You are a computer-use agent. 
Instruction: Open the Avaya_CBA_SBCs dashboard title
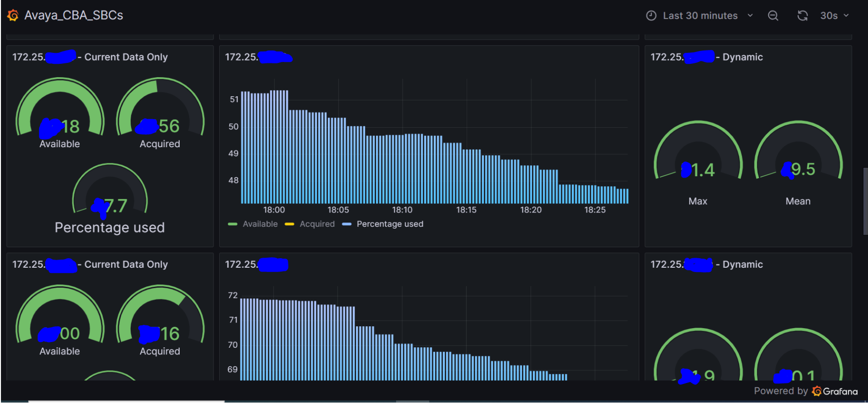click(74, 16)
